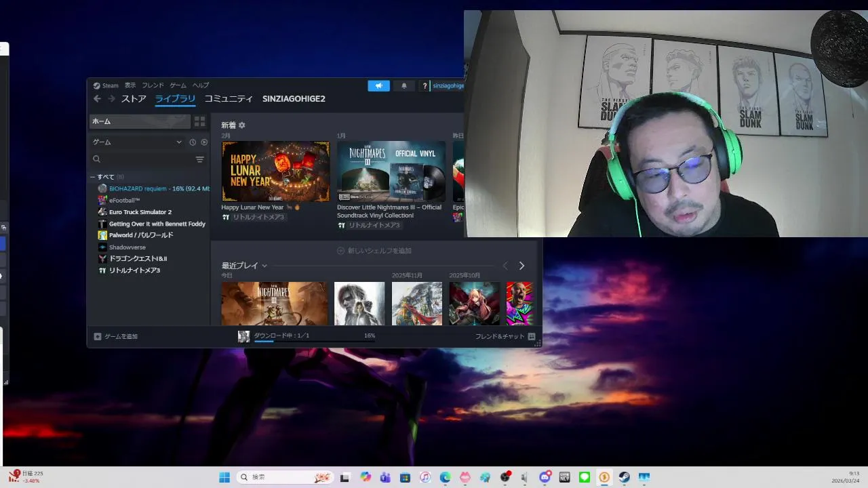
Task: Open the BIOHAZARD requiem recent game cover
Action: 359,304
